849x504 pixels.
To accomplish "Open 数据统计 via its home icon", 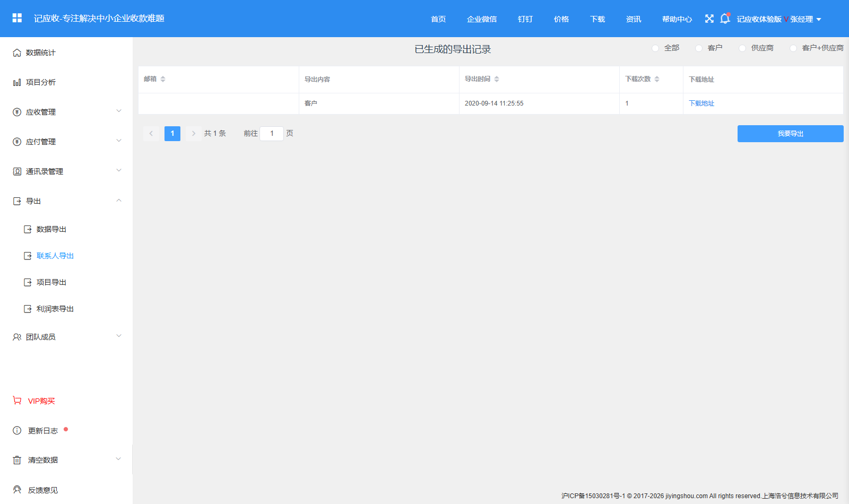I will click(17, 53).
